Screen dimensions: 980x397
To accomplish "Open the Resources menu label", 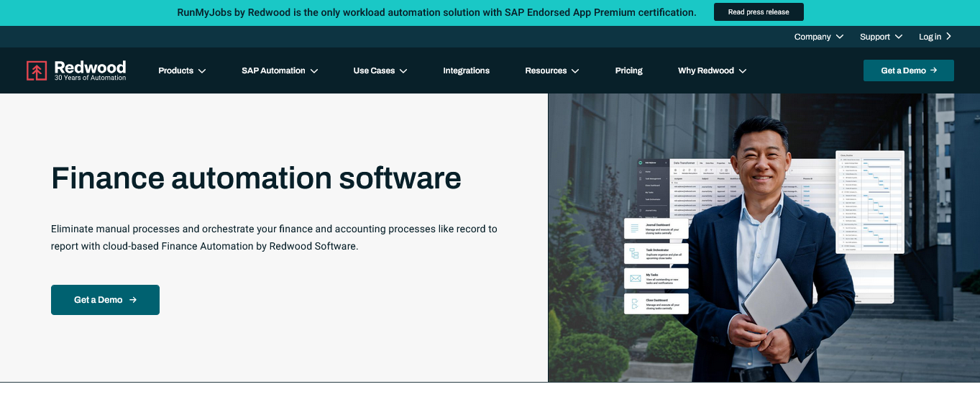I will (x=546, y=70).
